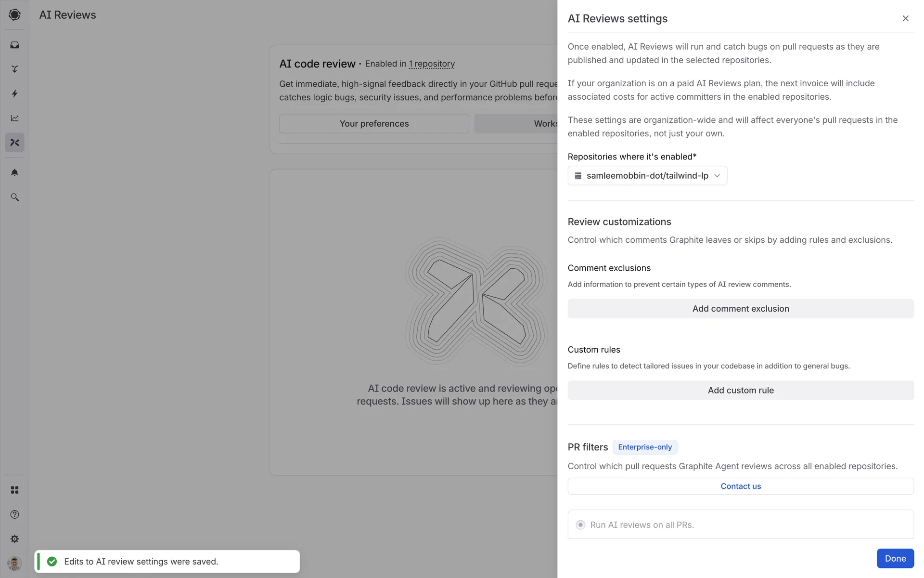Click the help question mark icon
Screen dimensions: 924x578
[x=14, y=514]
